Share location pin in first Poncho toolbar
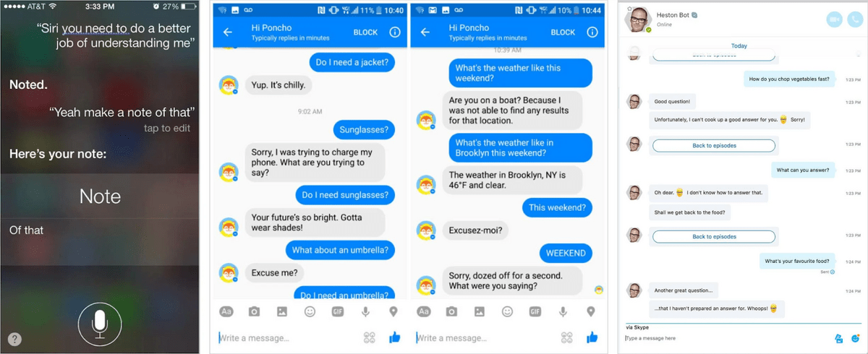The image size is (868, 354). pos(393,312)
